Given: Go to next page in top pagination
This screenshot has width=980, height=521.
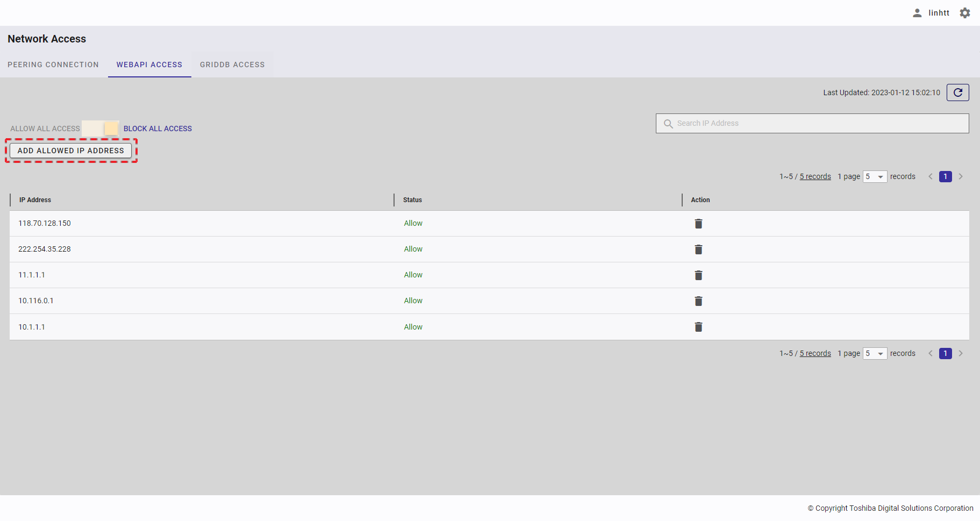Looking at the screenshot, I should 961,177.
